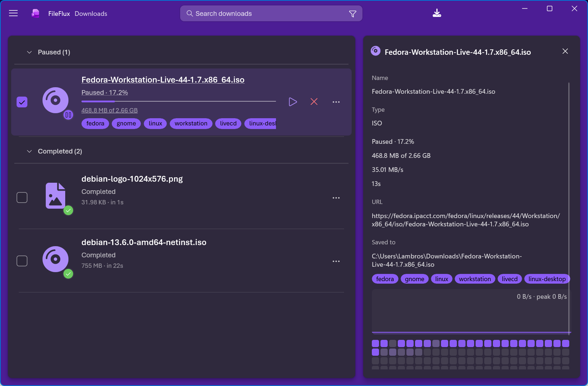Click the Fedora download progress bar
588x386 pixels.
coord(179,101)
